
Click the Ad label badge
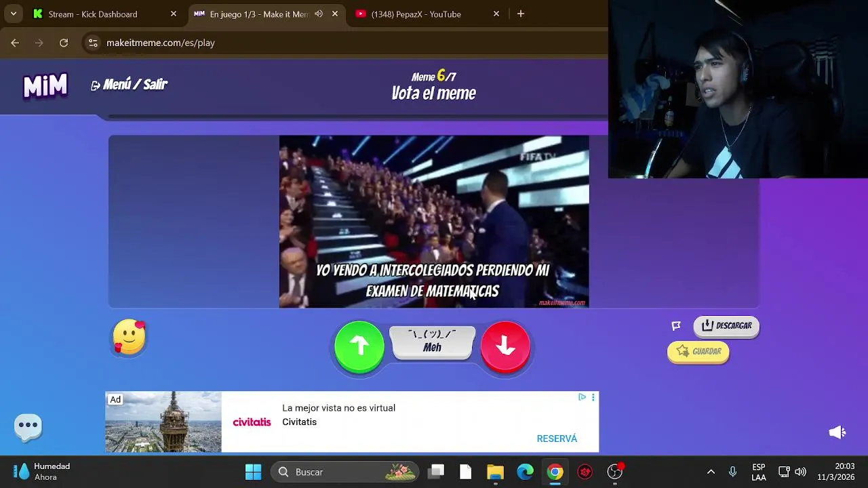[115, 400]
